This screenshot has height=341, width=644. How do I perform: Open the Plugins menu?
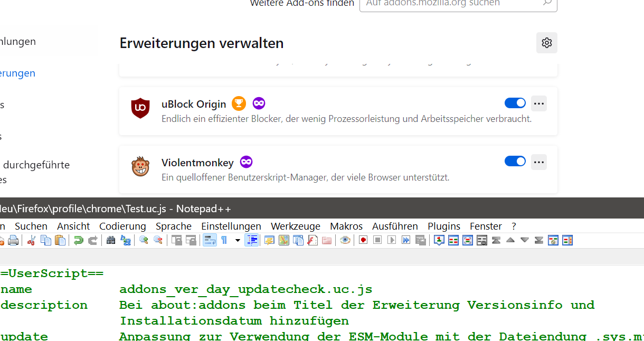[444, 226]
